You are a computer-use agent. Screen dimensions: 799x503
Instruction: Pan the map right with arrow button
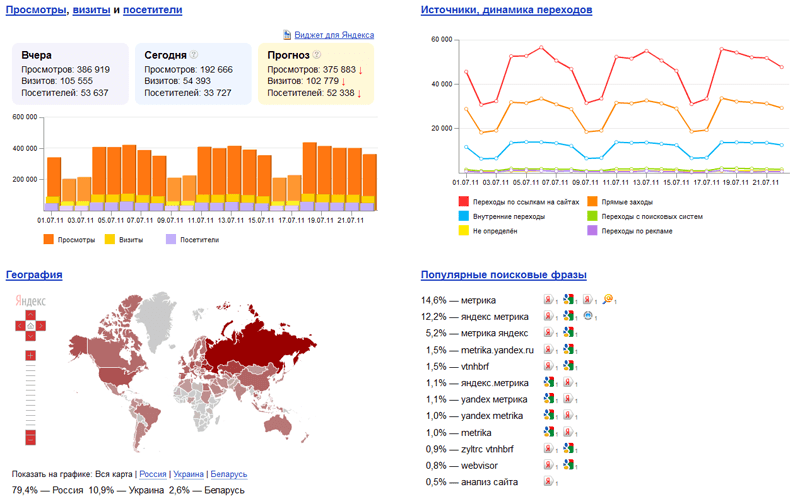41,326
